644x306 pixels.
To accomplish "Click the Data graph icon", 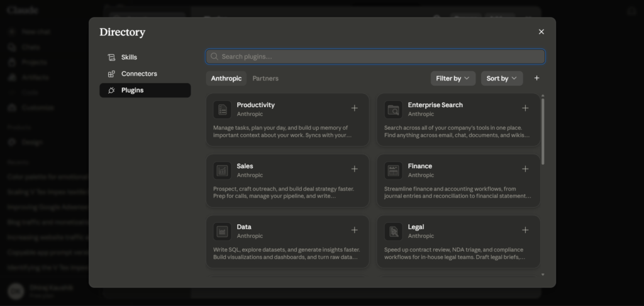I will [222, 232].
